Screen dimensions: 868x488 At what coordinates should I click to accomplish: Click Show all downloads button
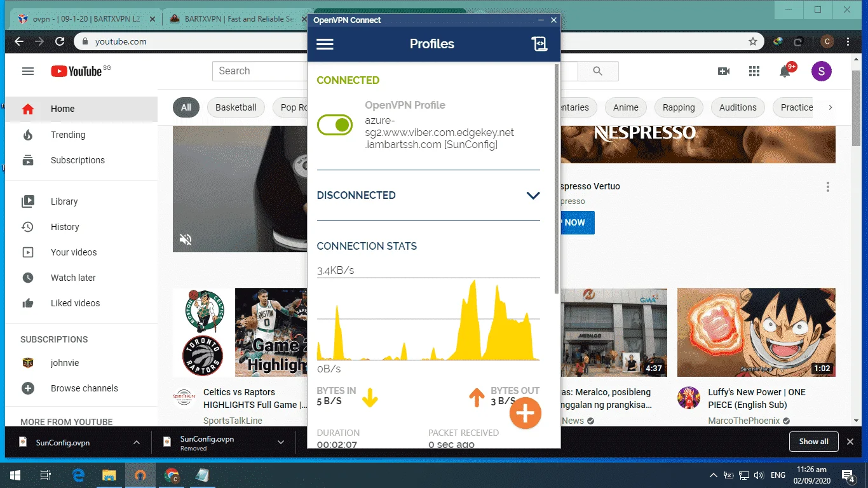tap(813, 442)
